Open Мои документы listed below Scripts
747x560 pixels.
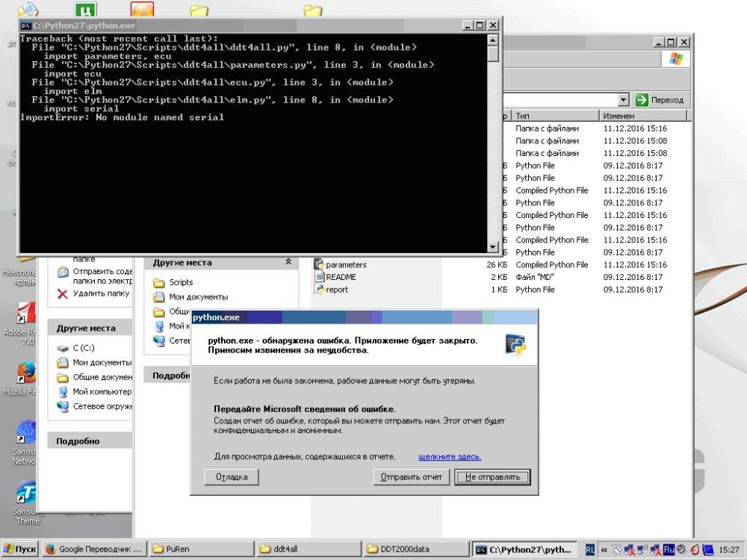[190, 297]
